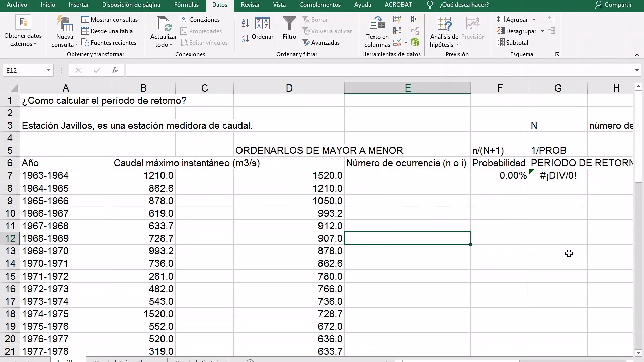This screenshot has width=644, height=362.
Task: Select the Consolidar data tool
Action: point(415,19)
